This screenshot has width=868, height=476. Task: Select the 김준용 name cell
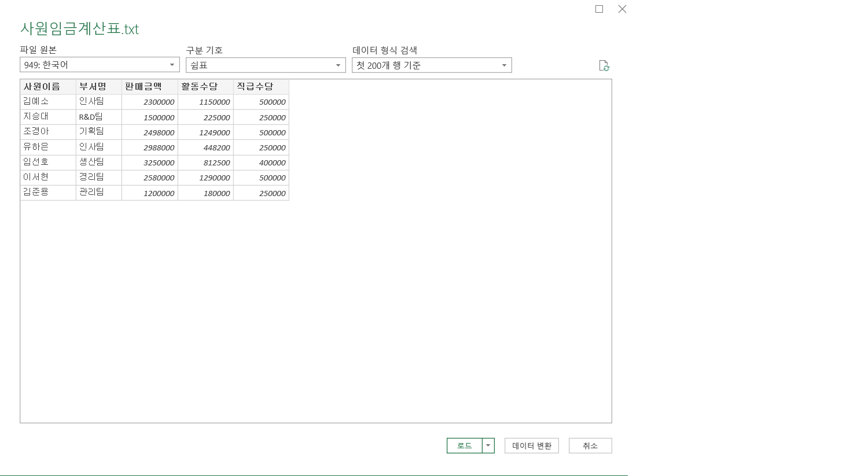click(48, 193)
